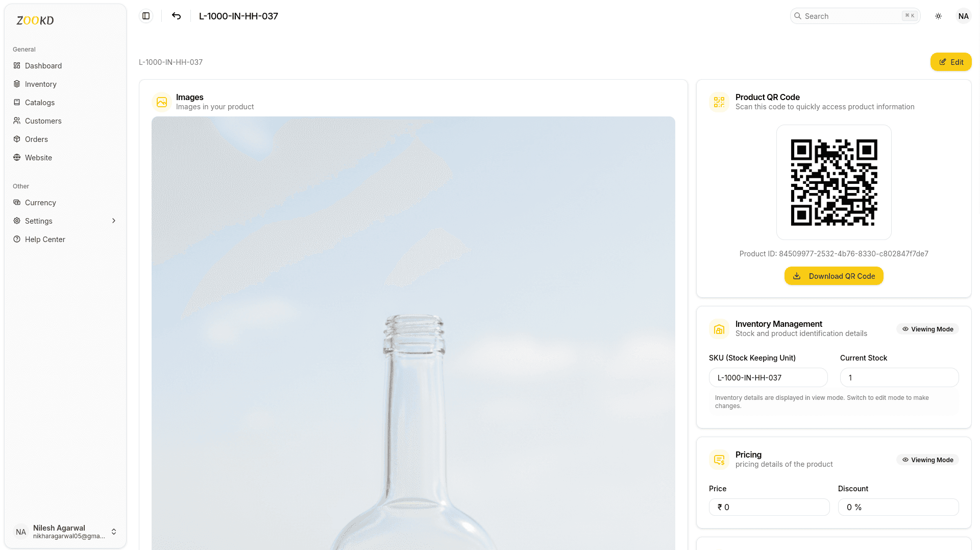980x550 pixels.
Task: Click the back arrow in the header
Action: [x=176, y=16]
